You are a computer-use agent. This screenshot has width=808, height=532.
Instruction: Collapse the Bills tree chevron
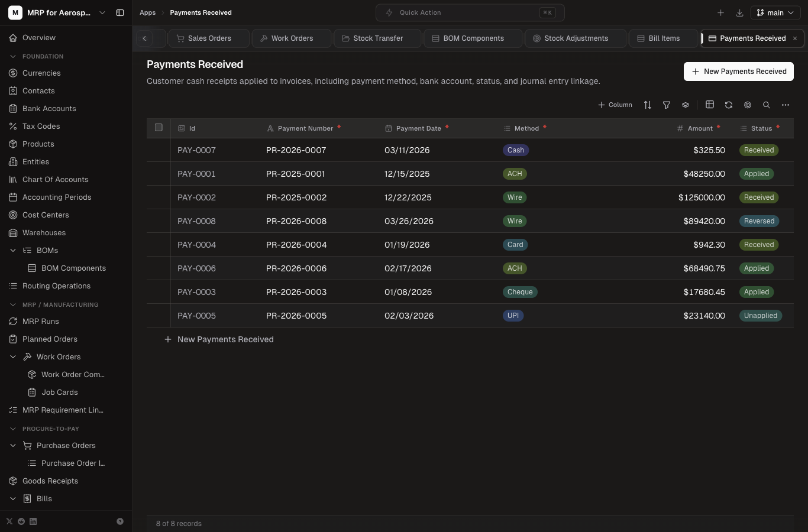[x=13, y=499]
